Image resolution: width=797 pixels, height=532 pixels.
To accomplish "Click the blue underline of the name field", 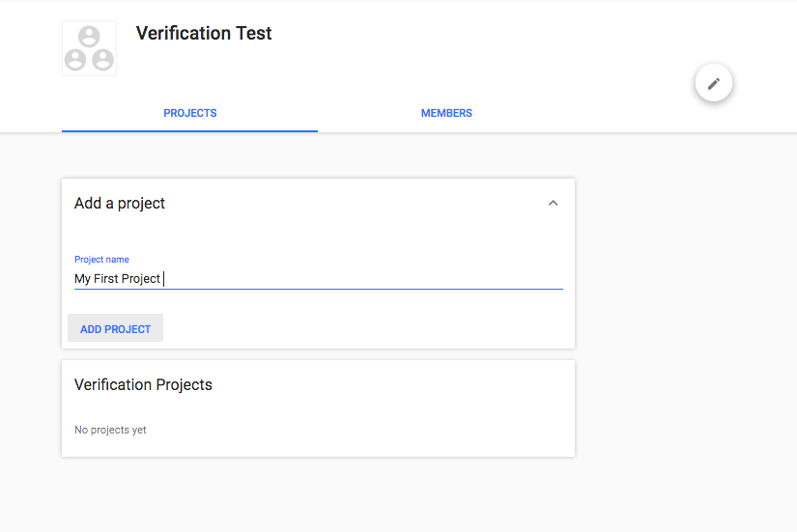I will 319,289.
